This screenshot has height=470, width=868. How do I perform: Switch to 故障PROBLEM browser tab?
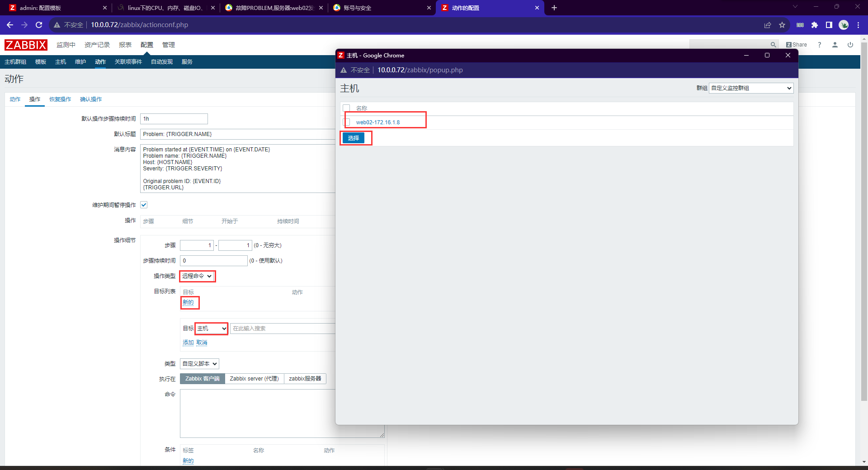click(x=274, y=8)
